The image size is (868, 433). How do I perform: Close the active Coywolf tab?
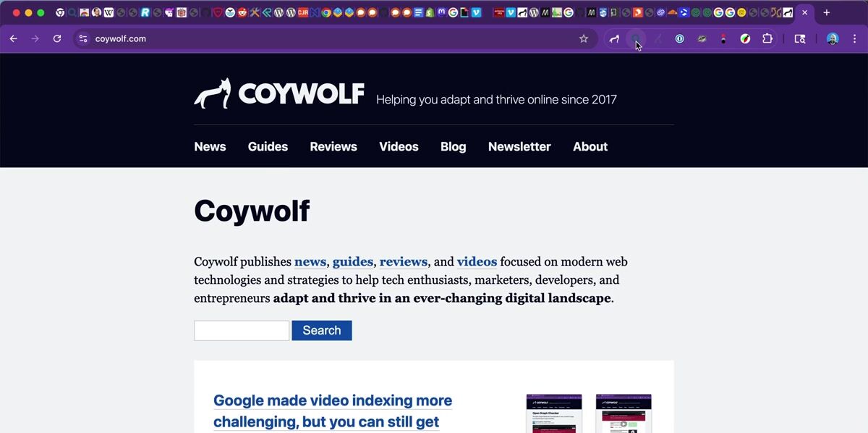coord(804,12)
